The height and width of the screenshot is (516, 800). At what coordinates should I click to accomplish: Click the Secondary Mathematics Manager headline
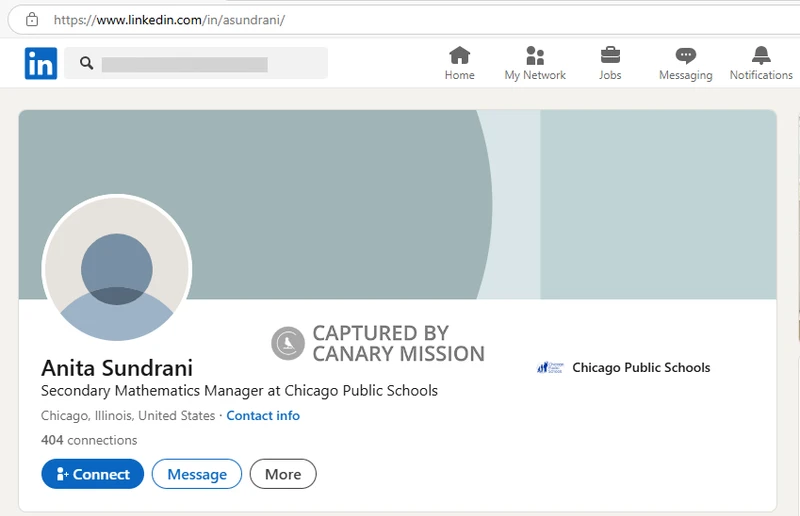pos(239,391)
